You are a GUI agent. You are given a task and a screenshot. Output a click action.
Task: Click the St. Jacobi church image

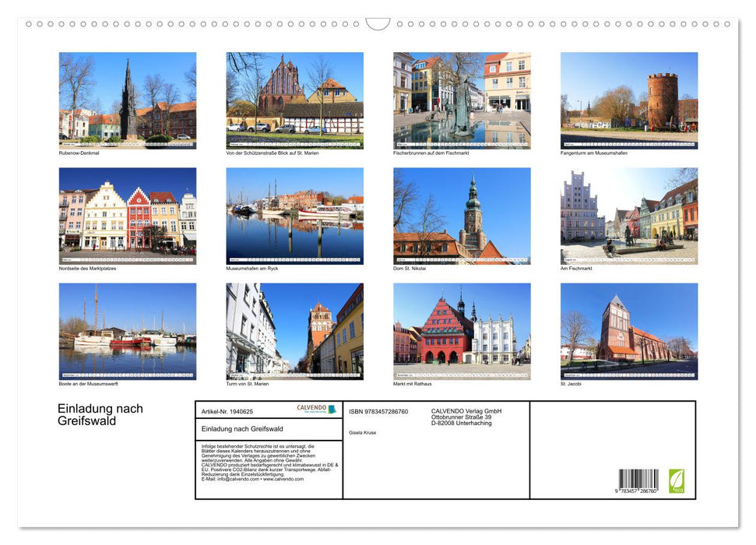[628, 332]
